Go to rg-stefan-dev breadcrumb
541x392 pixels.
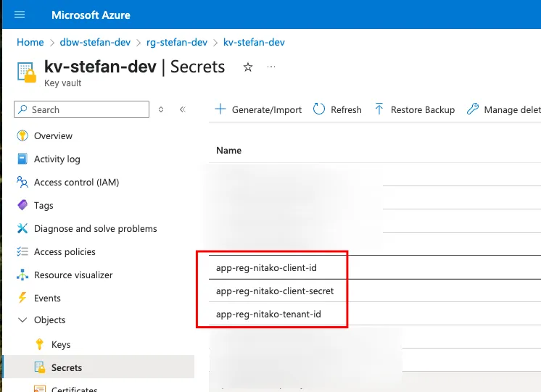(x=177, y=42)
